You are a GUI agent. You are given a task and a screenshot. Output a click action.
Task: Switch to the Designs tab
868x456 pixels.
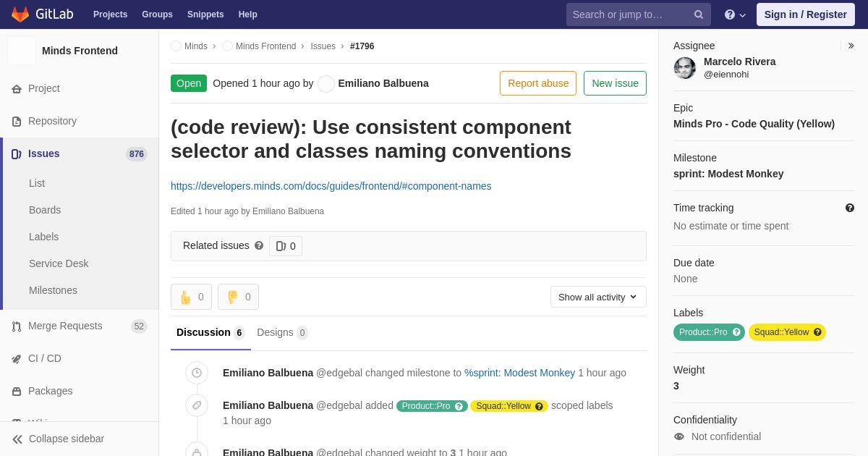pos(282,333)
